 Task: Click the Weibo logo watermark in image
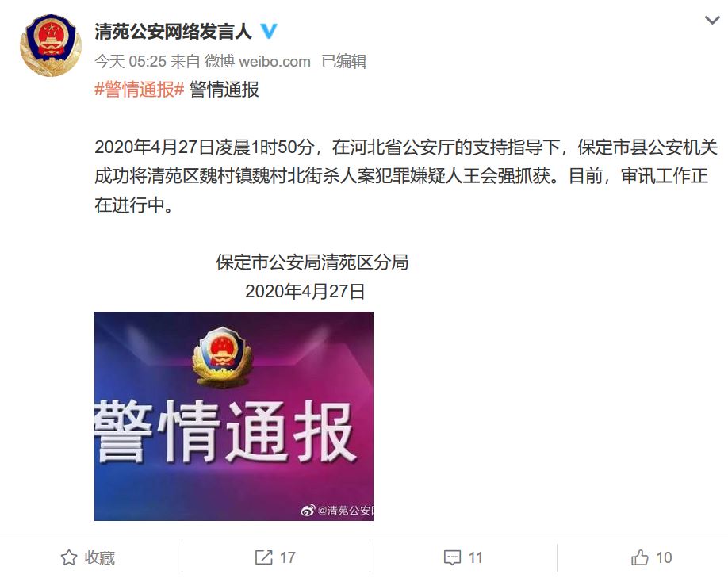[308, 511]
